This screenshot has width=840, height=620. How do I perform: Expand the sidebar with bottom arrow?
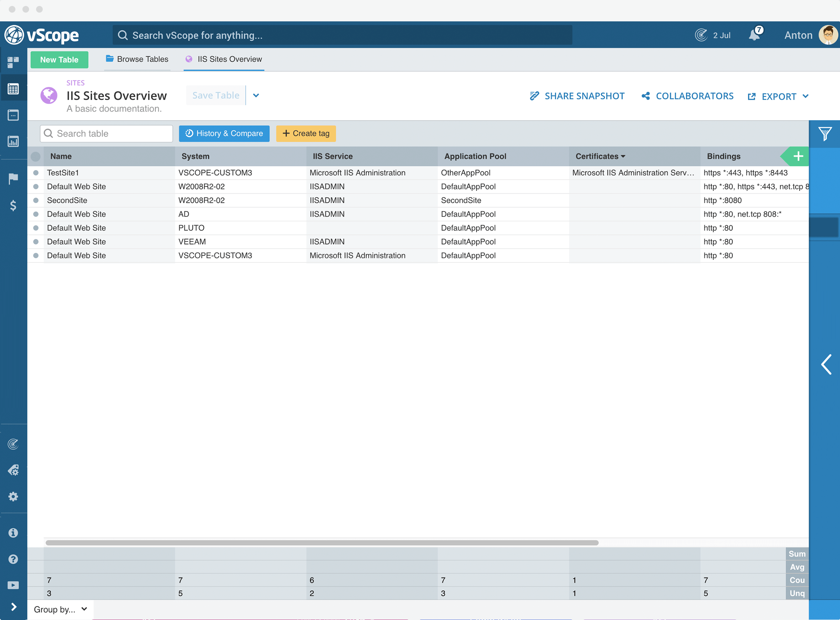tap(14, 607)
